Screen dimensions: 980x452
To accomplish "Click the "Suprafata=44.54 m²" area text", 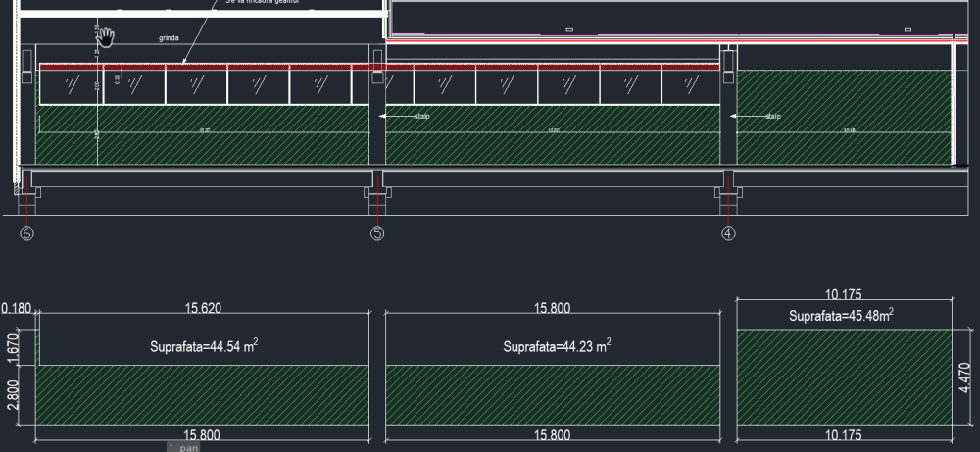I will tap(204, 346).
